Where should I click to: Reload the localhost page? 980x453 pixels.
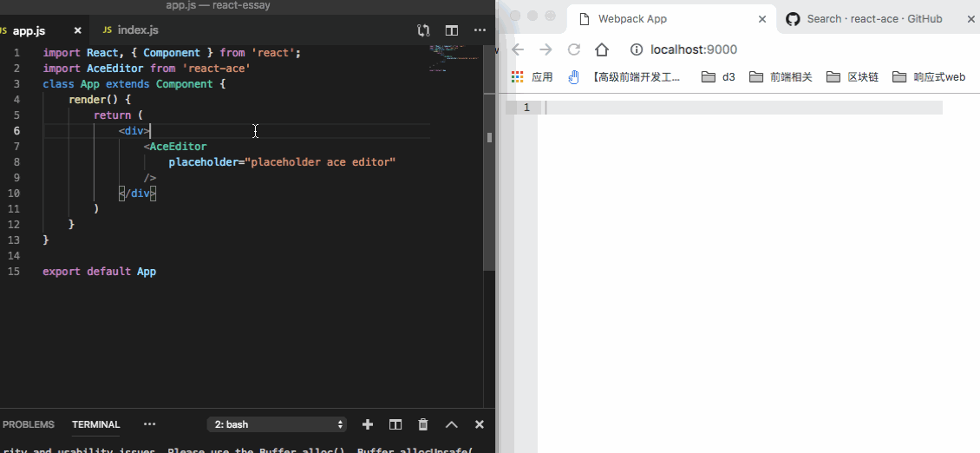(x=573, y=49)
